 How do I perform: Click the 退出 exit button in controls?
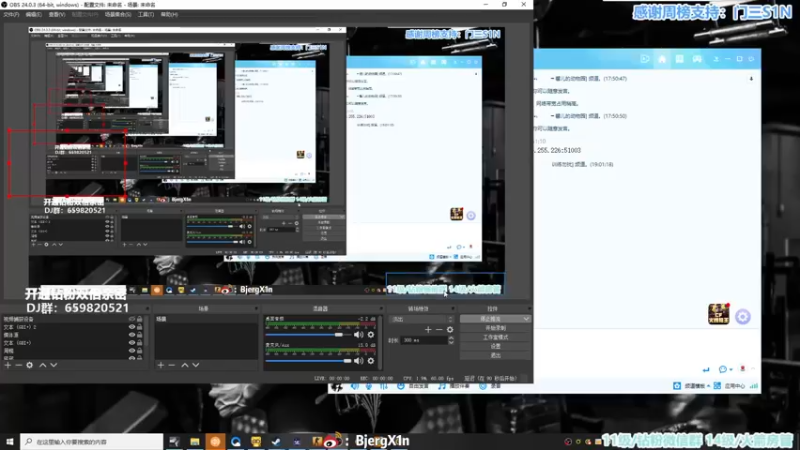tap(495, 356)
